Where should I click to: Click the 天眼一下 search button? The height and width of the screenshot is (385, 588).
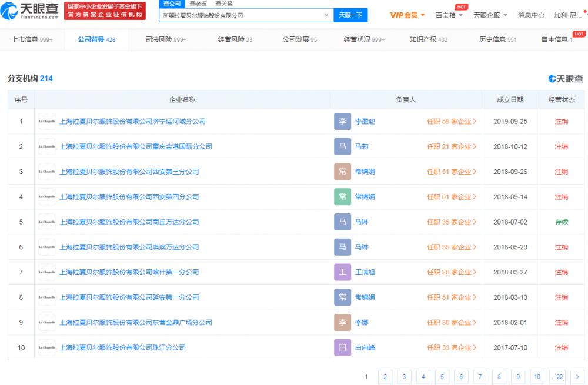point(350,15)
